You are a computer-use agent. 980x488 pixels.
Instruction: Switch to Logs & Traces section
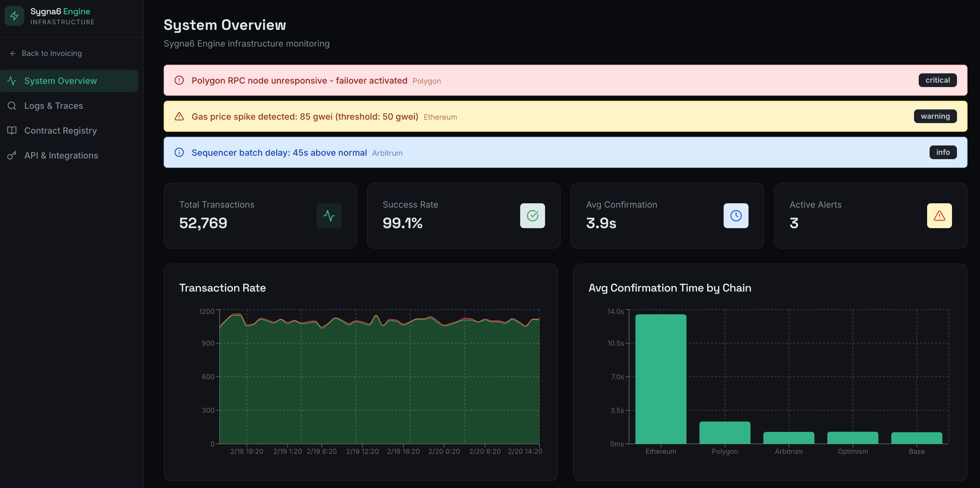click(54, 105)
